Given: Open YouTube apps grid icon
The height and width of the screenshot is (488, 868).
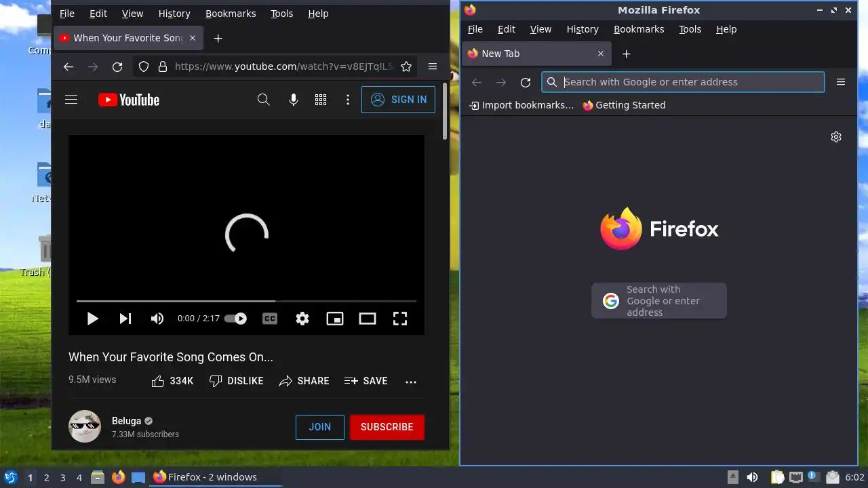Looking at the screenshot, I should 321,100.
